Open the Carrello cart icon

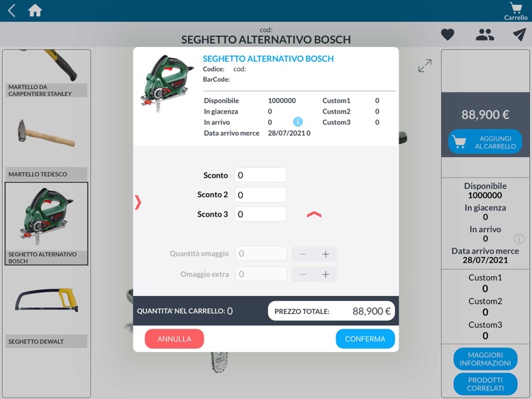(x=516, y=11)
